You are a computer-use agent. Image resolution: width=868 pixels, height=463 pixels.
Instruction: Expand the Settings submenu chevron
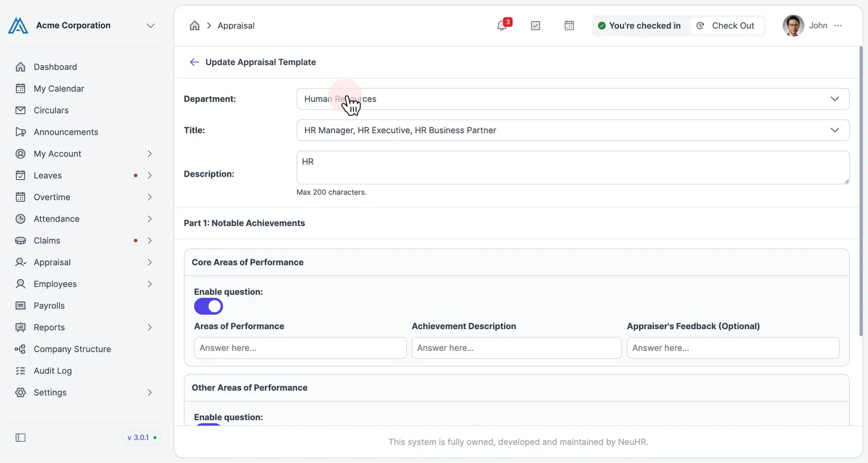click(149, 392)
